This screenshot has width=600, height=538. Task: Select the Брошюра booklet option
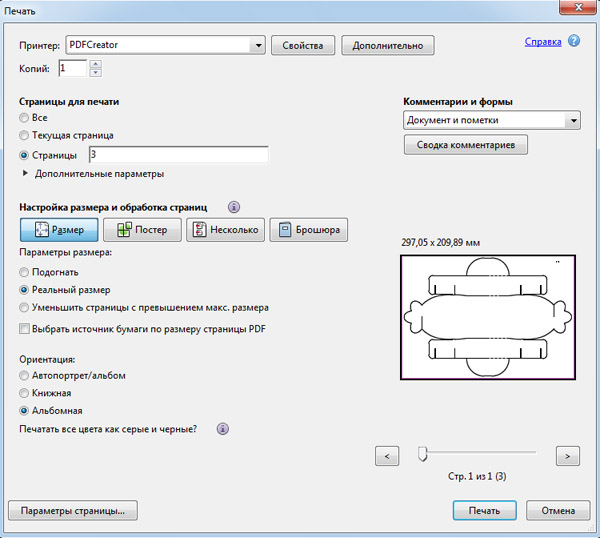(x=308, y=230)
